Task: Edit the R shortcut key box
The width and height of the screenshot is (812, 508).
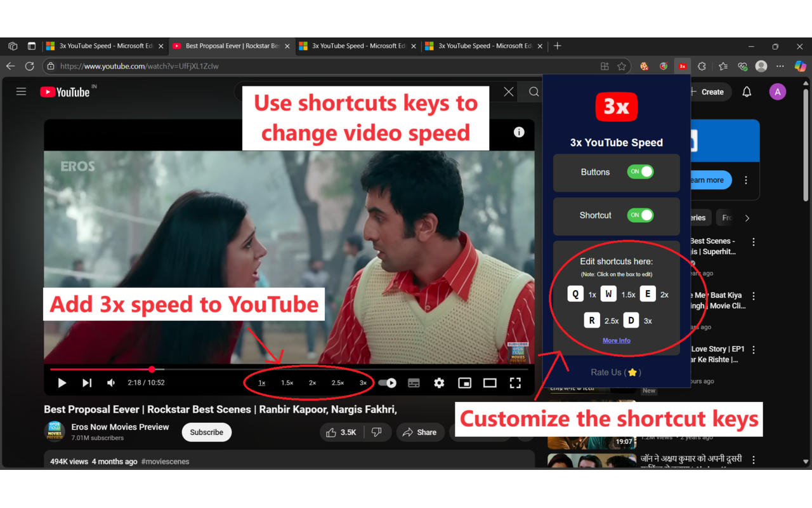Action: click(592, 320)
